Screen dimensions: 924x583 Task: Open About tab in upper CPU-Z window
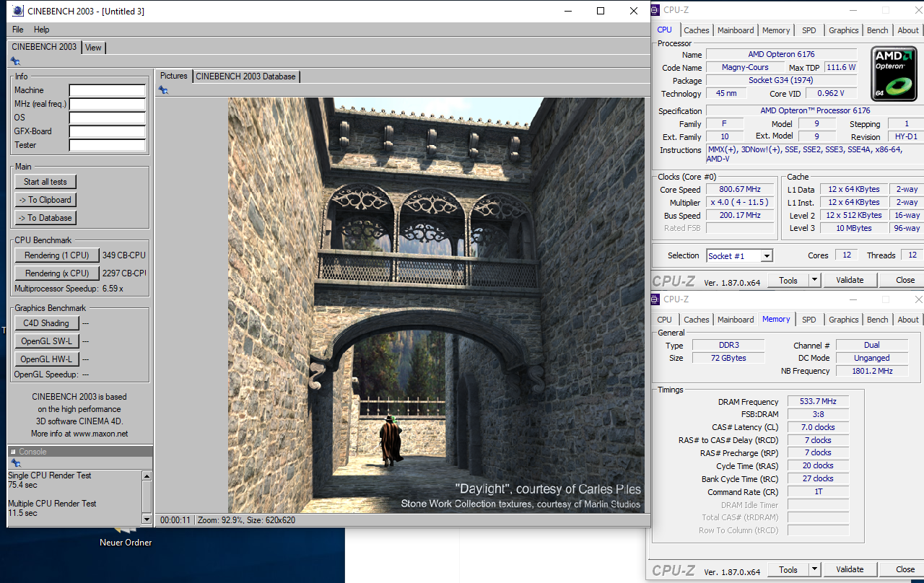(x=908, y=30)
